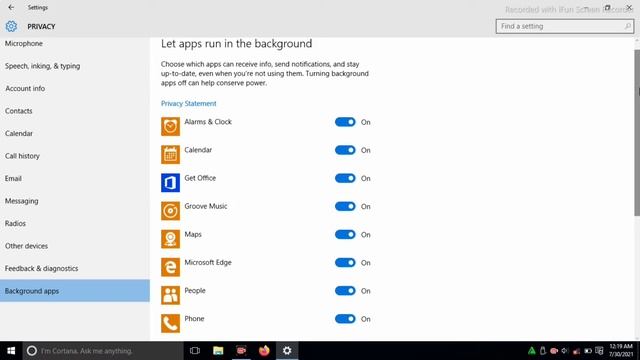Click the Get Office app icon
640x360 pixels.
click(x=170, y=183)
